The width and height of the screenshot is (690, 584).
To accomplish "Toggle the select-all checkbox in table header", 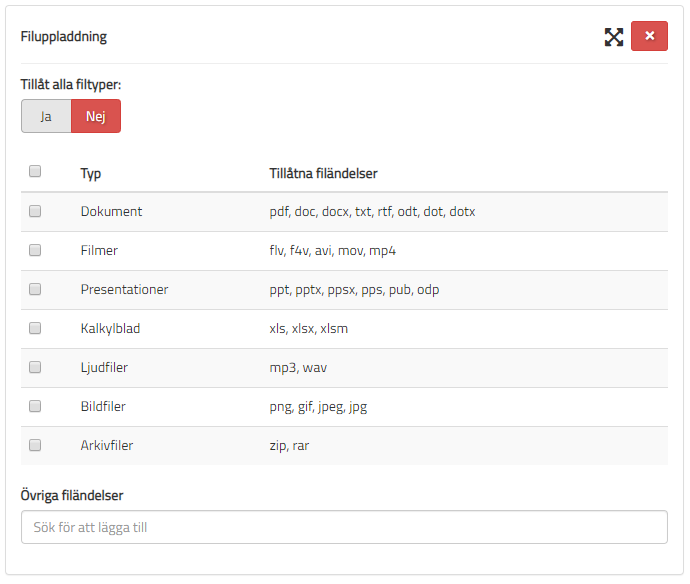I will [35, 172].
